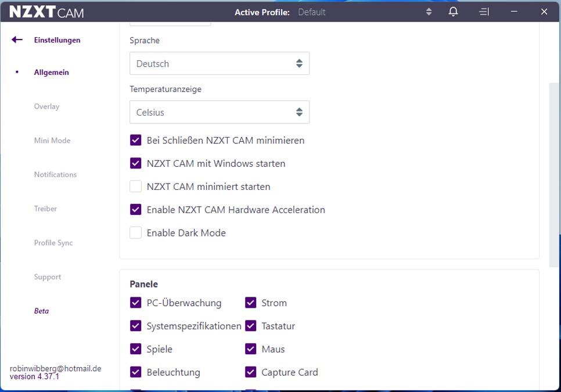This screenshot has height=392, width=561.
Task: Open the Temperaturanzeige dropdown showing Celsius
Action: pyautogui.click(x=220, y=112)
